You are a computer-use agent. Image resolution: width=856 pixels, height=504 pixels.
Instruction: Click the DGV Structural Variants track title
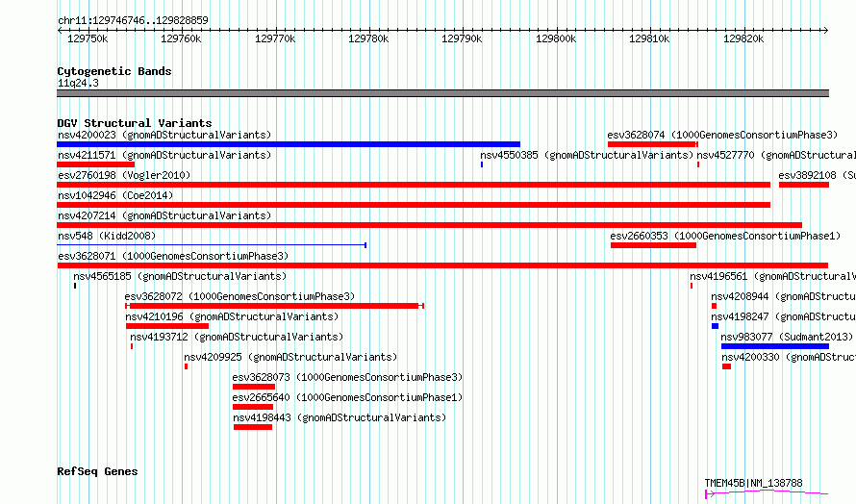[135, 123]
